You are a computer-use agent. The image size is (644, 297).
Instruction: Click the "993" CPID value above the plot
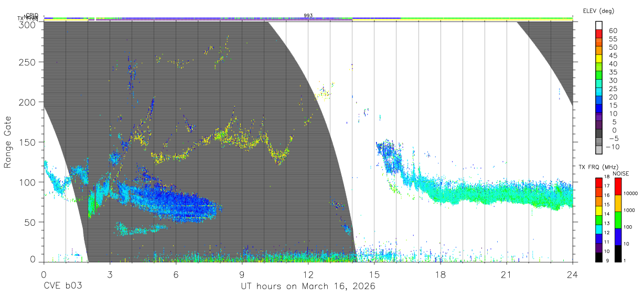point(308,15)
